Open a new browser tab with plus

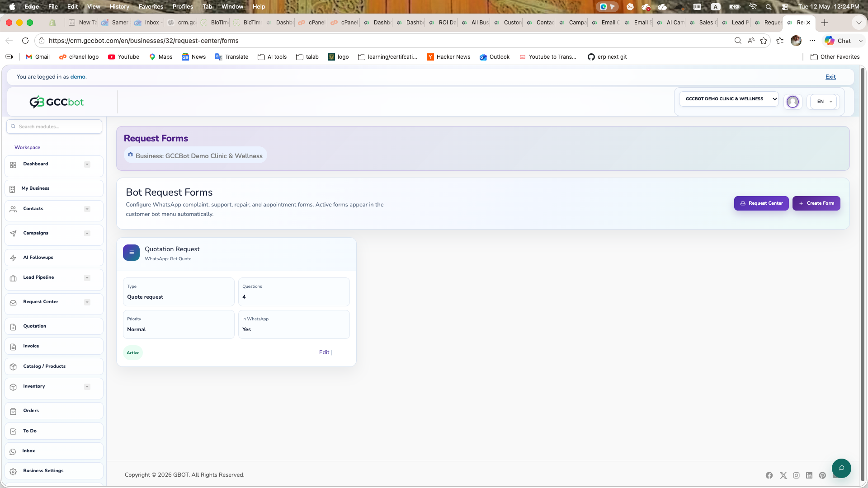point(824,23)
